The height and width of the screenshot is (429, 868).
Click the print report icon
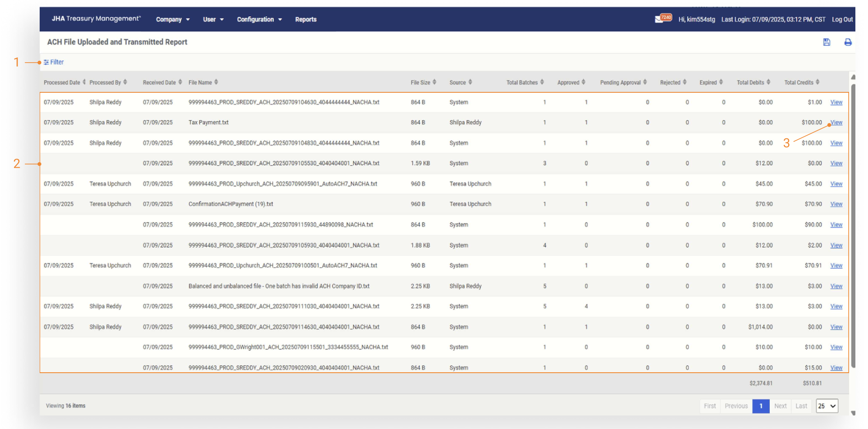pyautogui.click(x=847, y=42)
